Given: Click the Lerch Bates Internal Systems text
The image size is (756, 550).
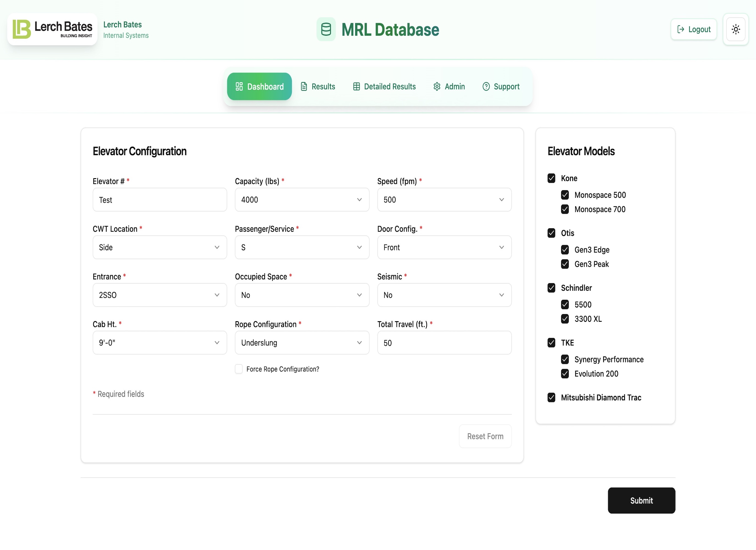Looking at the screenshot, I should click(x=126, y=30).
